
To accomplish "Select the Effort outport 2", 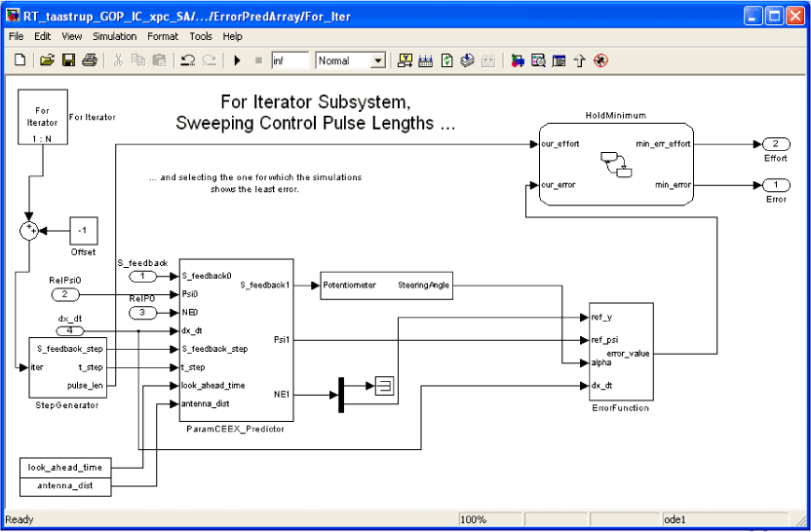I will pyautogui.click(x=776, y=144).
